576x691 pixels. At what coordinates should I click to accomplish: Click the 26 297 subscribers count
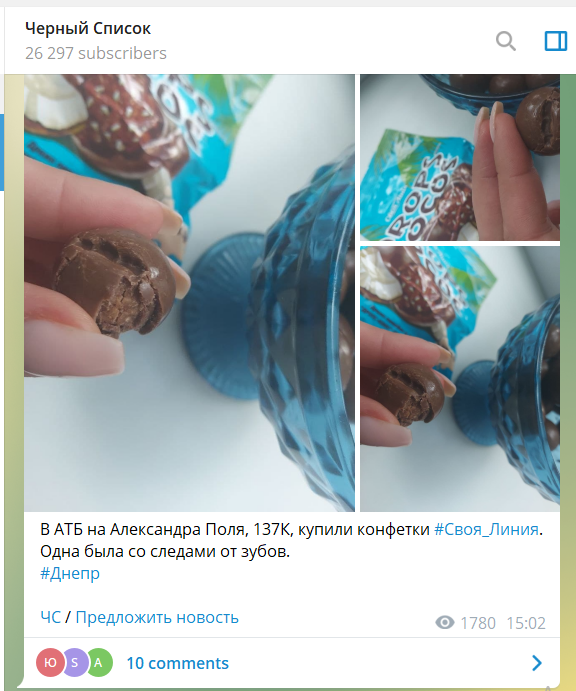click(x=96, y=53)
